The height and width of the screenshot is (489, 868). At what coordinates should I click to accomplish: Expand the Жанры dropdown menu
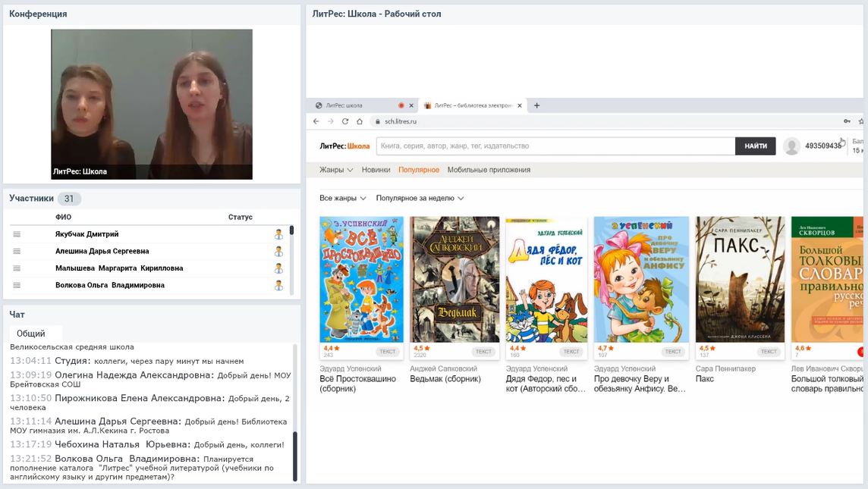336,170
